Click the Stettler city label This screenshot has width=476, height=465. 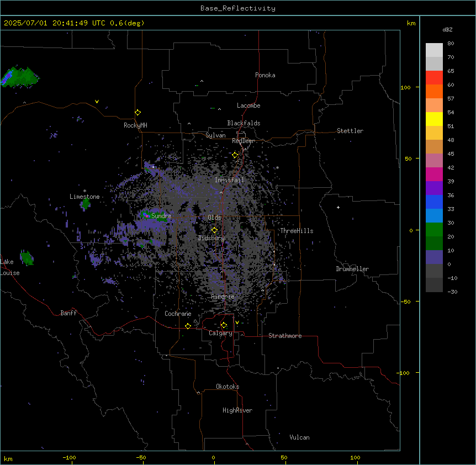pyautogui.click(x=350, y=131)
